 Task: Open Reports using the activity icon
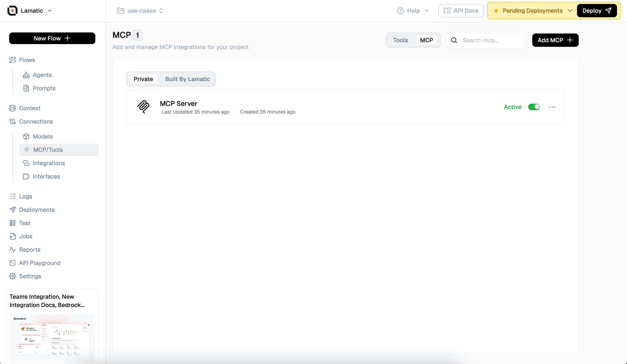(12, 250)
